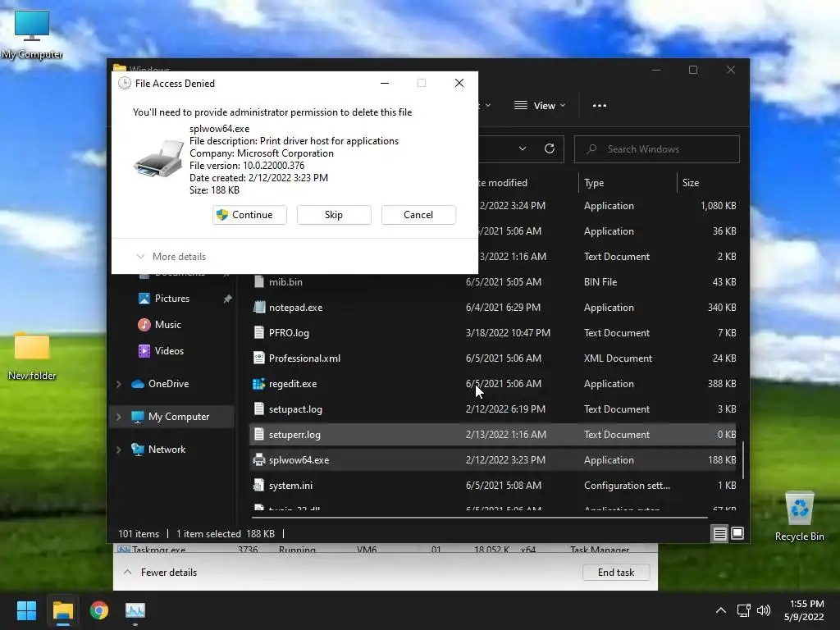Open Music in the navigation pane
The image size is (840, 630).
(167, 325)
